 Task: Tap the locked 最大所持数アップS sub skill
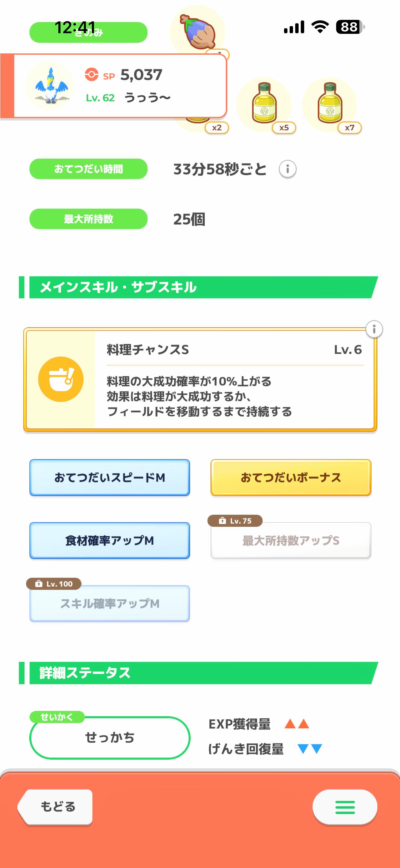[x=291, y=541]
